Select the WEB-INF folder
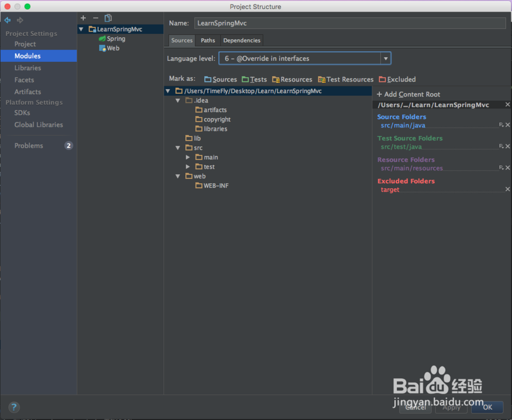Image resolution: width=512 pixels, height=420 pixels. tap(212, 186)
